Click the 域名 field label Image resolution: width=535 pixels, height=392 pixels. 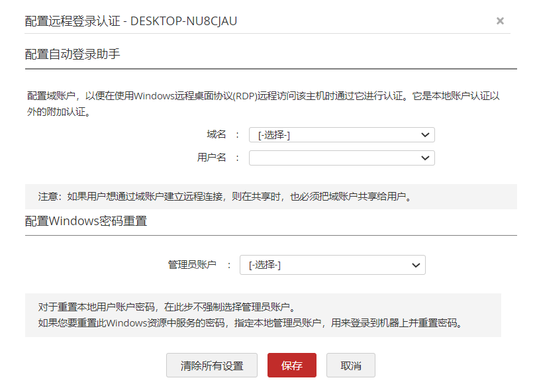point(217,134)
